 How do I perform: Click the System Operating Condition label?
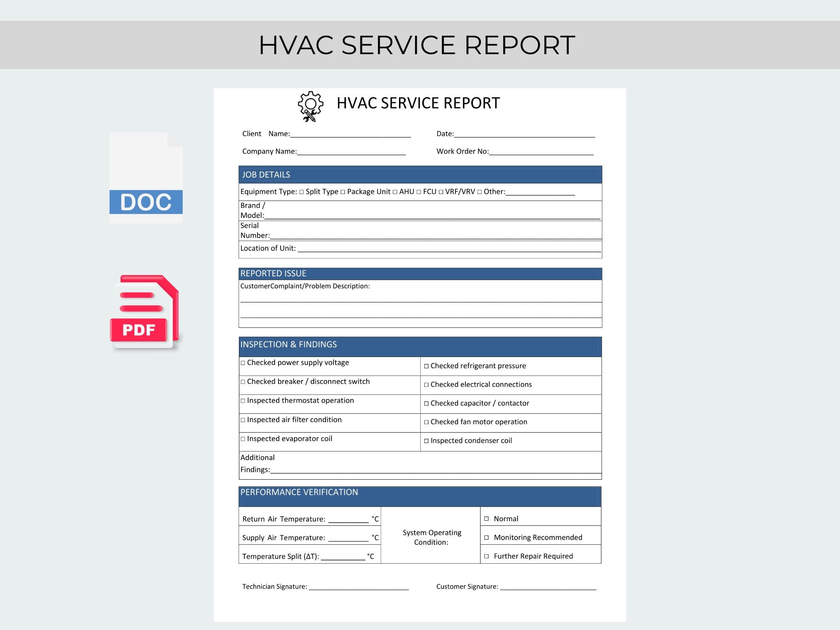click(x=432, y=538)
